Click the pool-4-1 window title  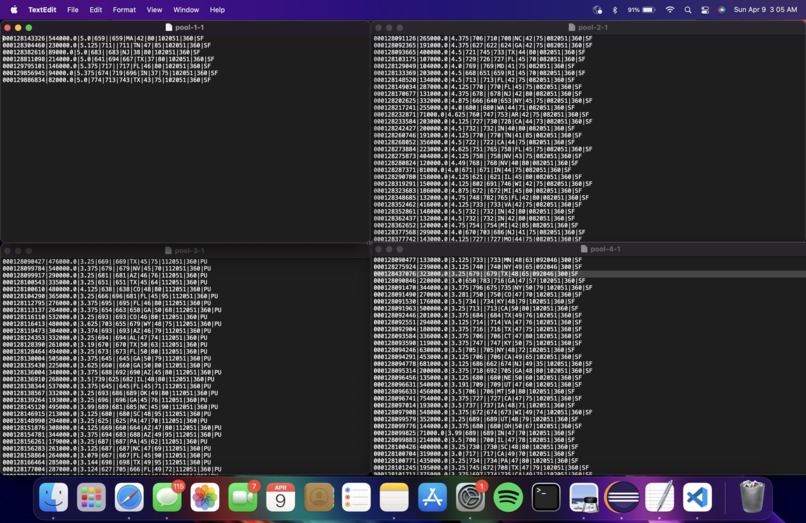pyautogui.click(x=606, y=249)
